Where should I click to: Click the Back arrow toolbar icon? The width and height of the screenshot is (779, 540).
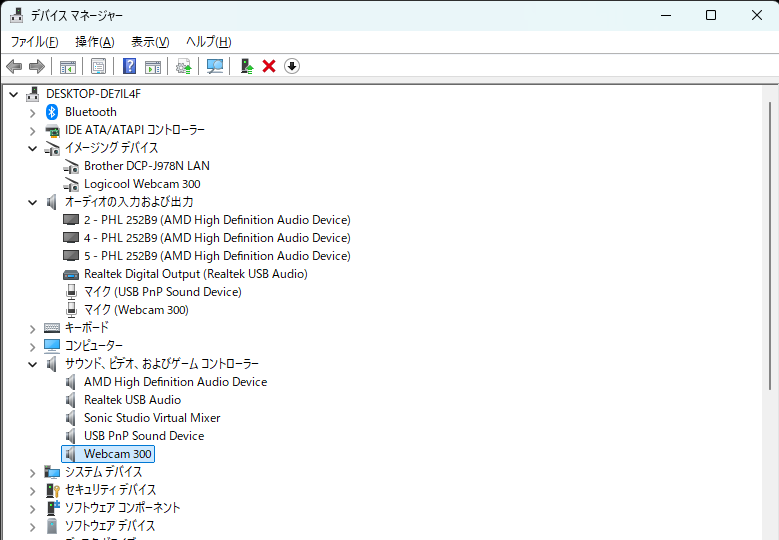coord(14,66)
